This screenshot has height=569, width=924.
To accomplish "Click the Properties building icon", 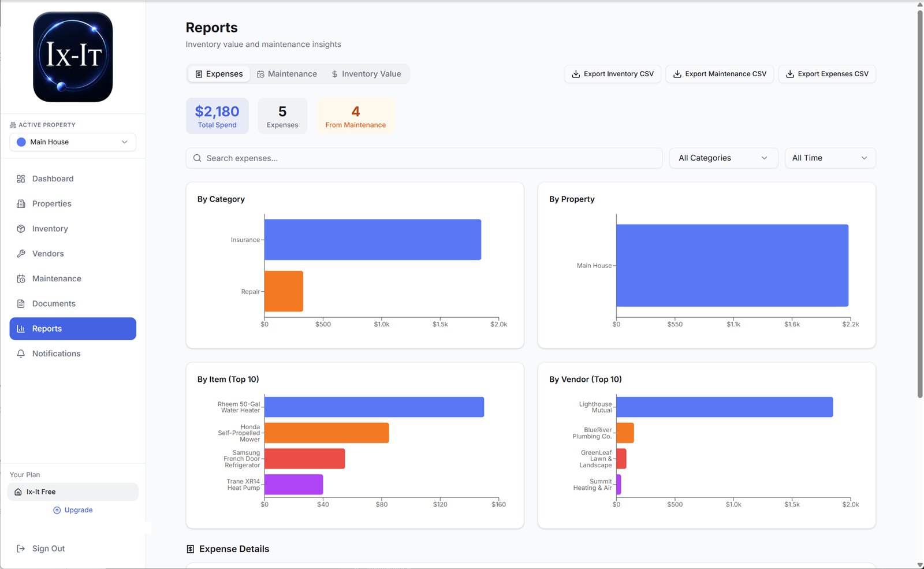I will (21, 204).
